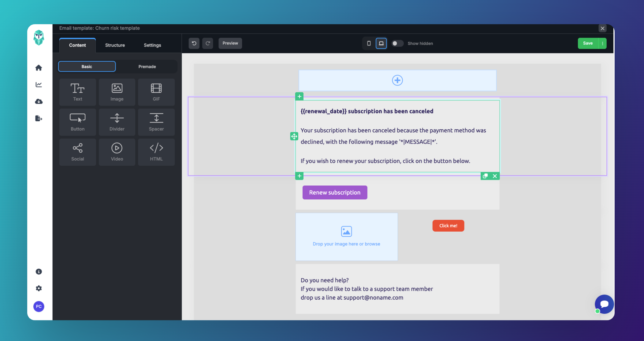Click the Preview button
This screenshot has height=341, width=644.
click(x=230, y=43)
